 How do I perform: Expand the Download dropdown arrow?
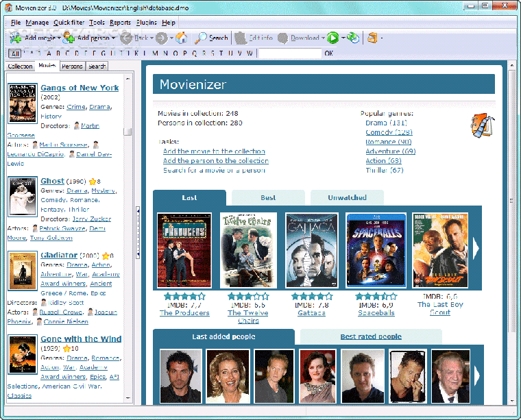[323, 38]
